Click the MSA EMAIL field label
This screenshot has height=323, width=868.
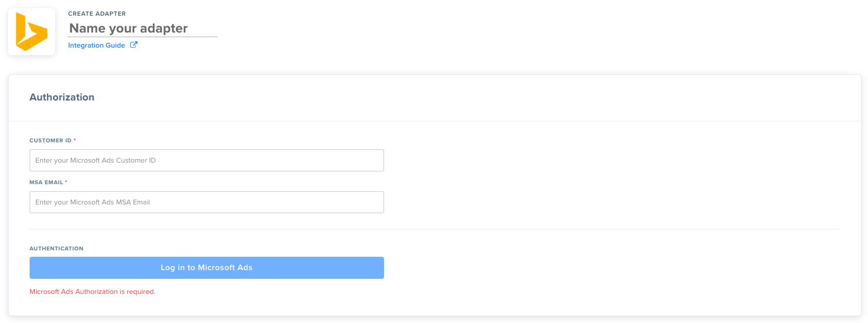(x=46, y=182)
